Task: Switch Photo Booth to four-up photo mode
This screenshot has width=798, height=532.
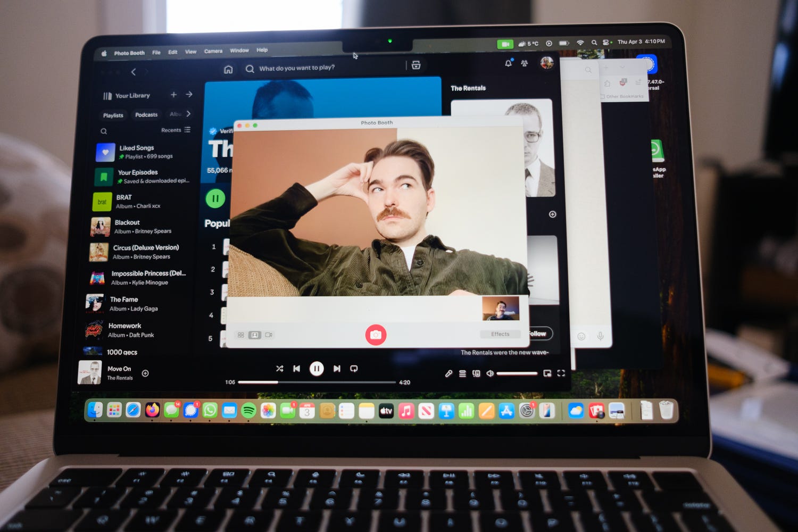Action: tap(241, 335)
